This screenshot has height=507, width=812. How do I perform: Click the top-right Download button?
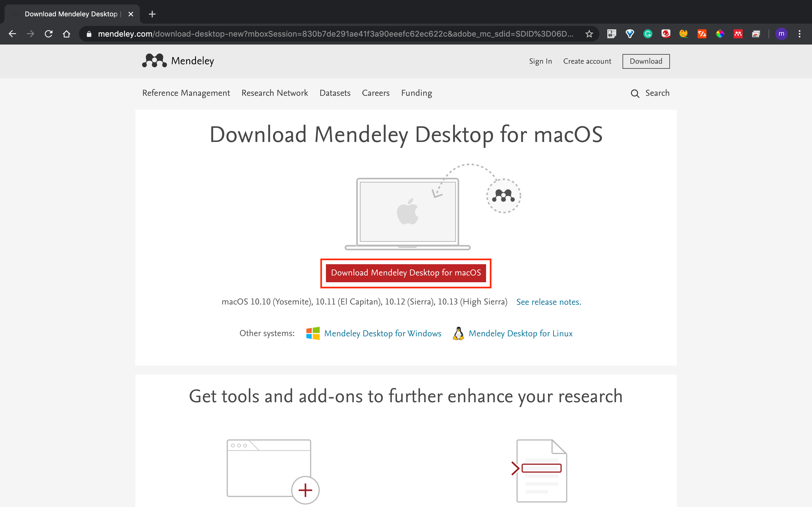(645, 61)
